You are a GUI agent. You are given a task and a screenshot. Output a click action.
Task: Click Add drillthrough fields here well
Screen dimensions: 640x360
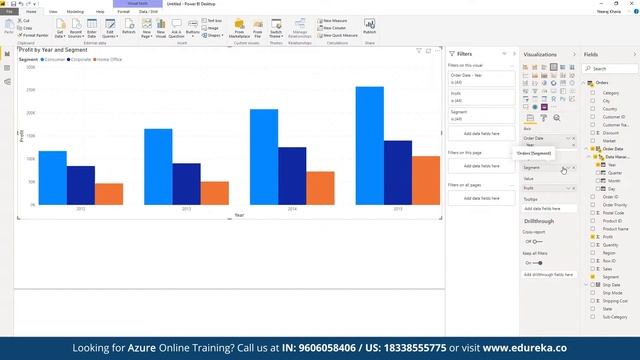tap(549, 275)
